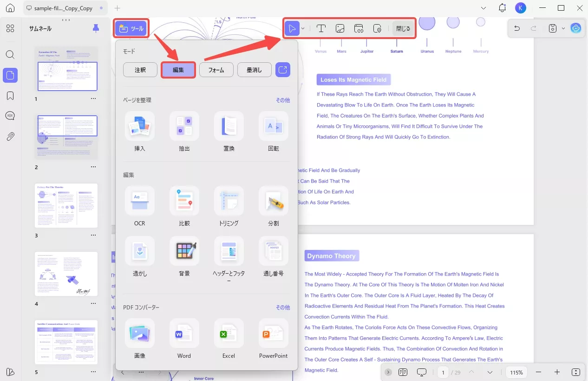Open the 抽出 page tool
588x381 pixels.
(184, 132)
